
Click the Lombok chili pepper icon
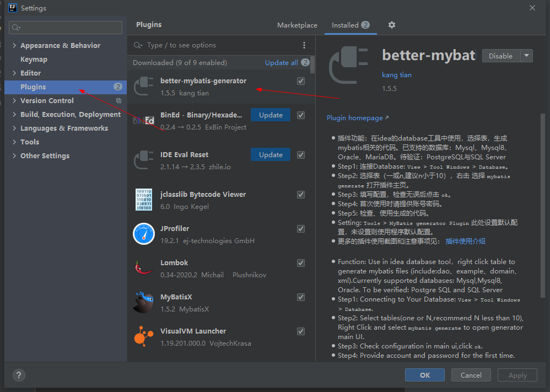(144, 268)
